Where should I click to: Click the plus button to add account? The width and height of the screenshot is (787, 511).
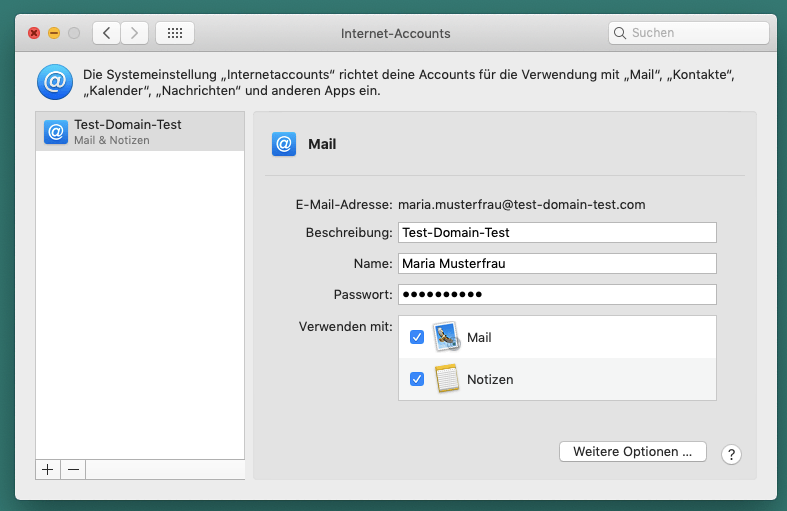coord(48,470)
